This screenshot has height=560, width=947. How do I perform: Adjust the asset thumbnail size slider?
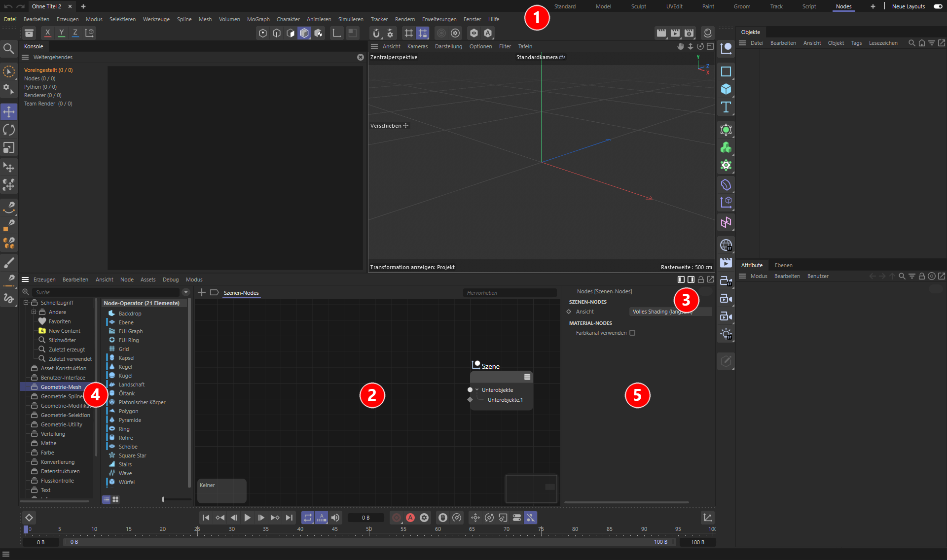[163, 499]
